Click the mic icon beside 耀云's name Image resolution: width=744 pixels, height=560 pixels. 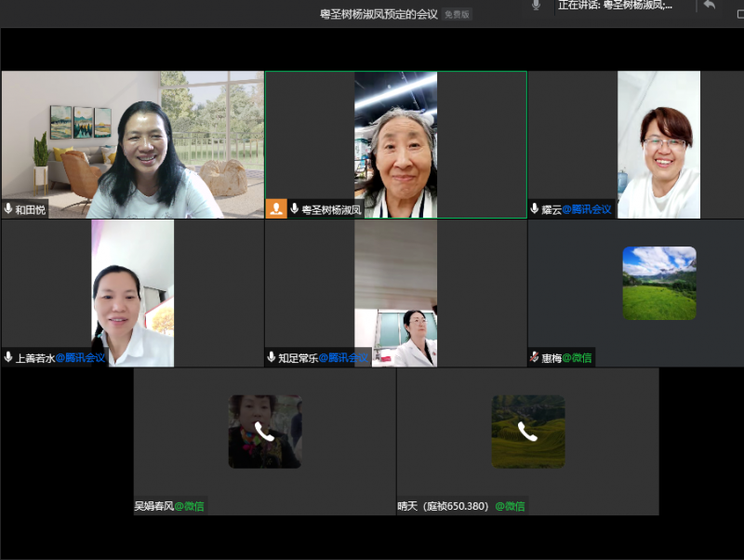[535, 209]
